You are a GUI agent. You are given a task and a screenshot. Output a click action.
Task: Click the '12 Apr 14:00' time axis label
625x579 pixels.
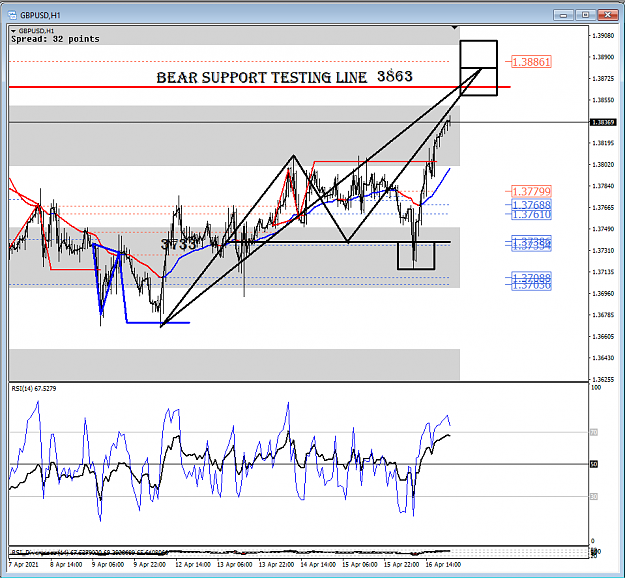(193, 565)
